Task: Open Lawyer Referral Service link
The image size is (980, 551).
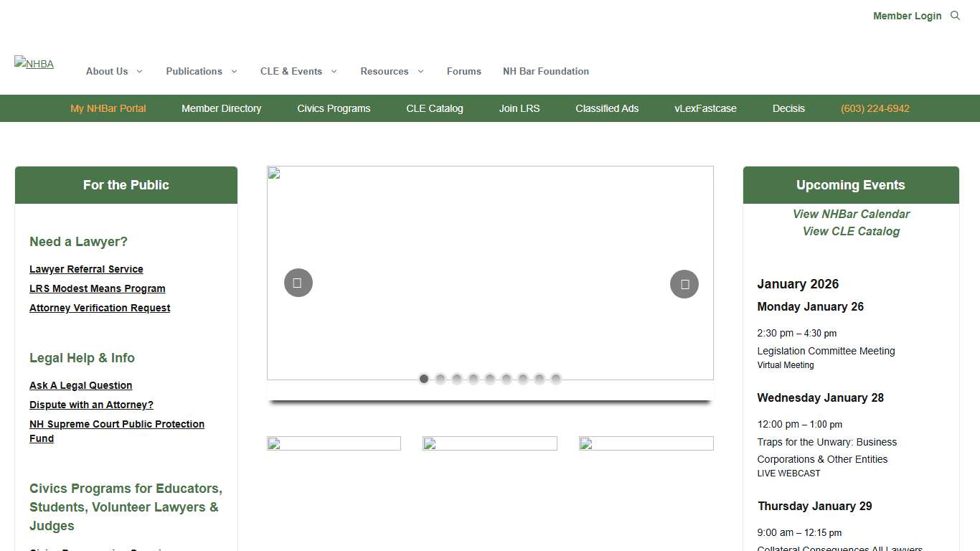Action: 86,269
